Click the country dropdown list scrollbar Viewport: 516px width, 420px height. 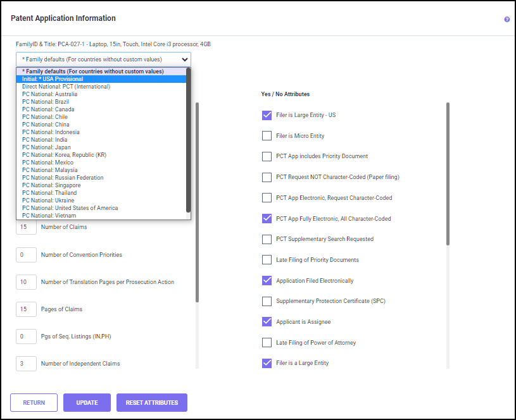pyautogui.click(x=188, y=139)
